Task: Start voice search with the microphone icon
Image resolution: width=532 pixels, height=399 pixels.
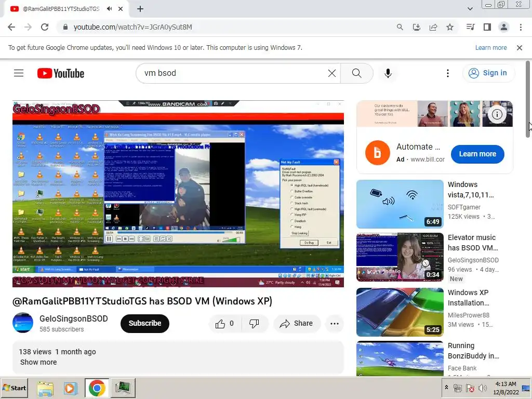Action: (388, 73)
